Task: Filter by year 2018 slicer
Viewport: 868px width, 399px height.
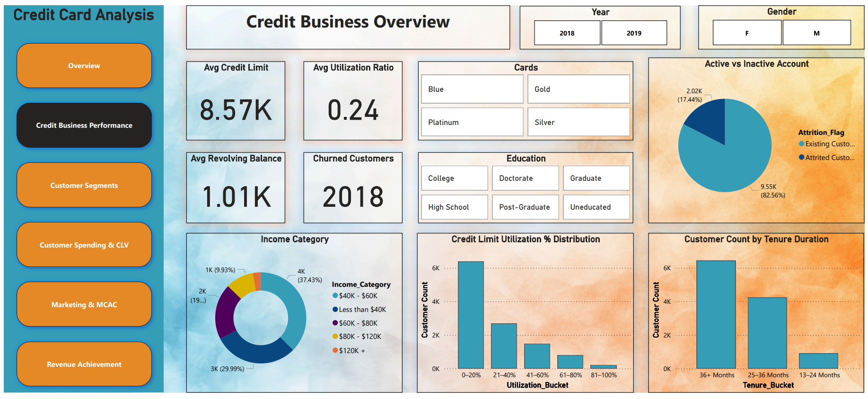Action: (x=567, y=33)
